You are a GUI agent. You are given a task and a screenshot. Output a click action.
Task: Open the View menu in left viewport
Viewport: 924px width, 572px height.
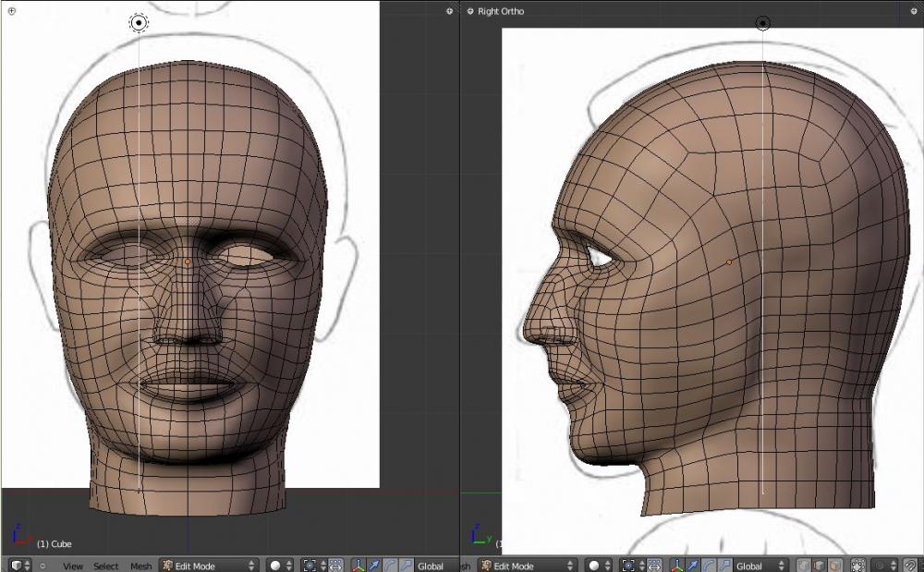[73, 566]
